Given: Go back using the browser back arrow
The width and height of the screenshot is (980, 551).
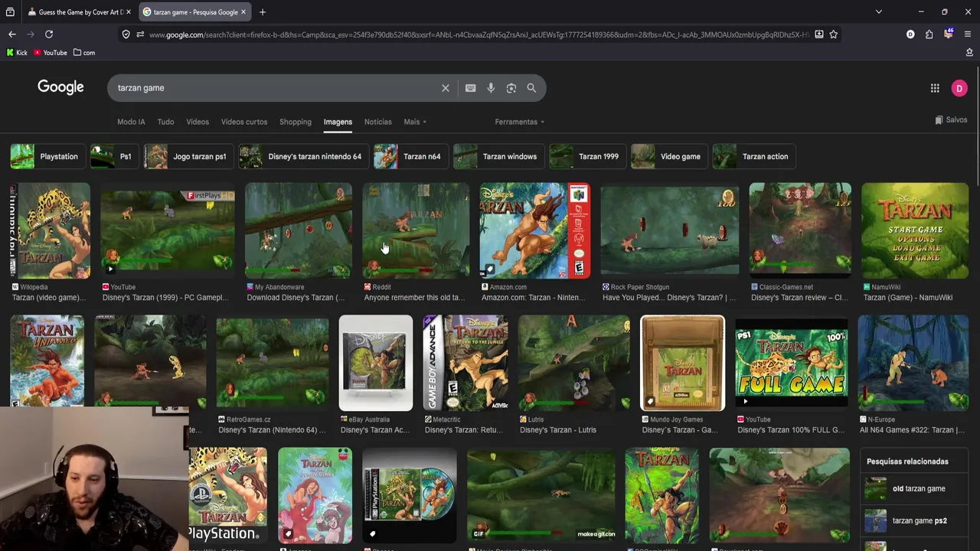Looking at the screenshot, I should [x=12, y=34].
